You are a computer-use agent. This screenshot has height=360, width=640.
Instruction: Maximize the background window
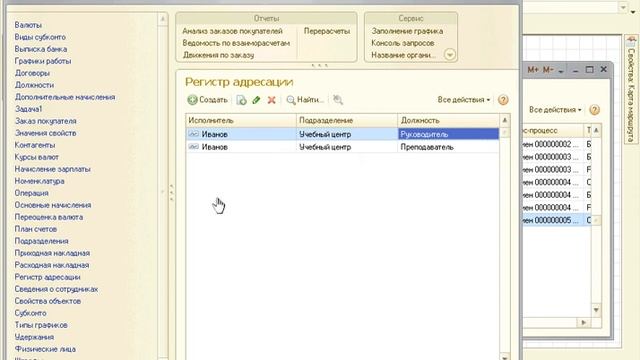(589, 70)
